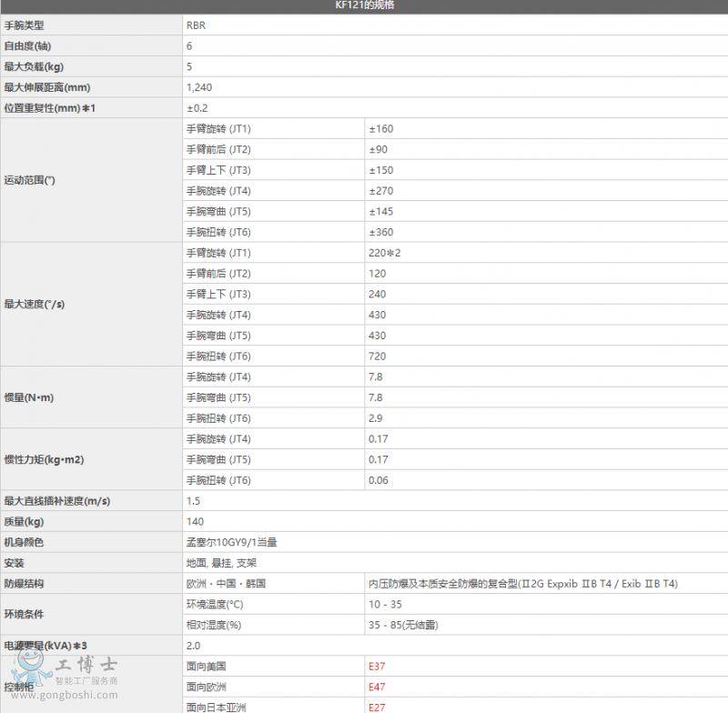
Task: Select the 位置重复性(mm) row label
Action: point(50,108)
